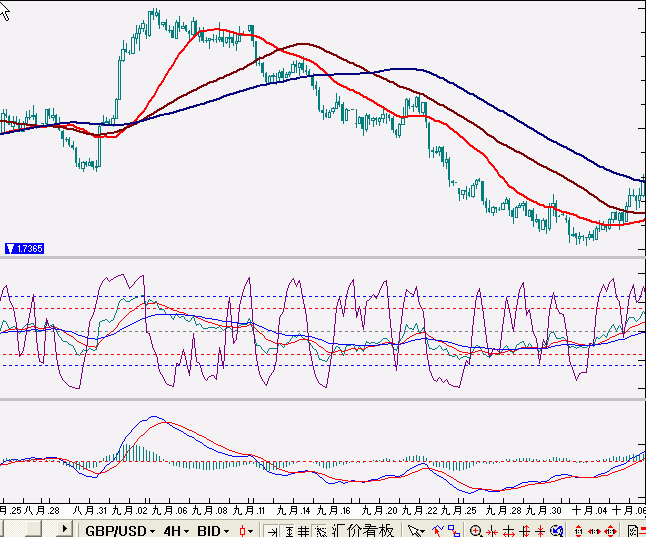646x538 pixels.
Task: Toggle the chart grid icon
Action: 304,531
